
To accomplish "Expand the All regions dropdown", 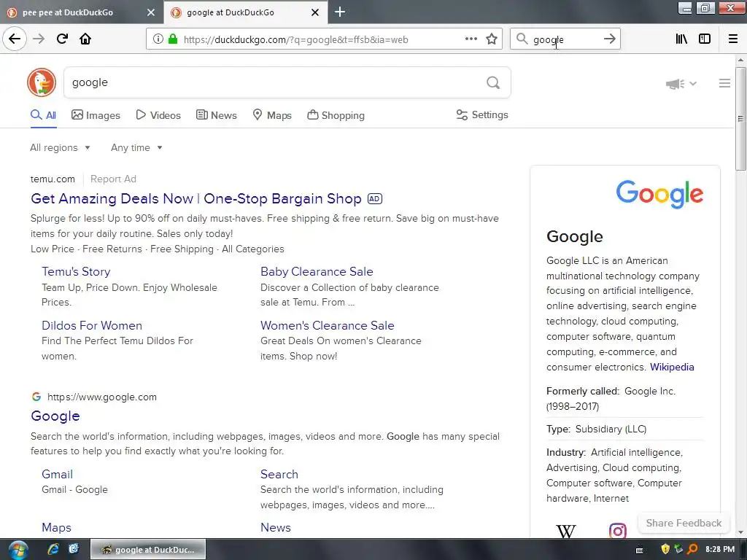I will (60, 147).
